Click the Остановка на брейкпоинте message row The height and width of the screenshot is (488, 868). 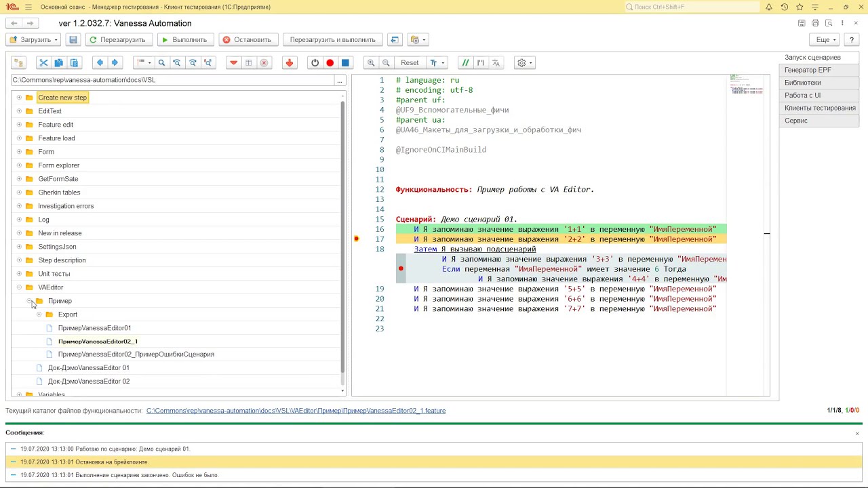pos(433,462)
